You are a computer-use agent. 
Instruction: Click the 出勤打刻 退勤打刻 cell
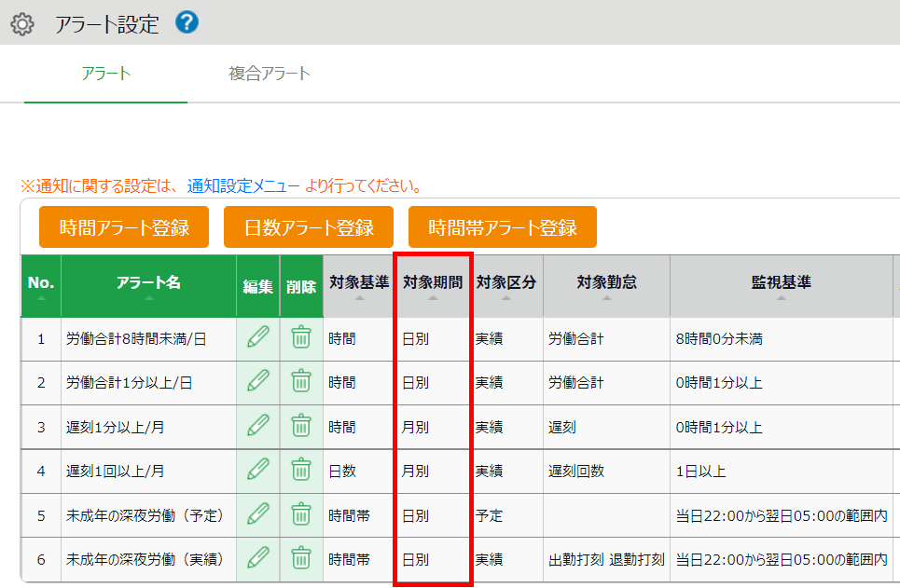coord(607,559)
